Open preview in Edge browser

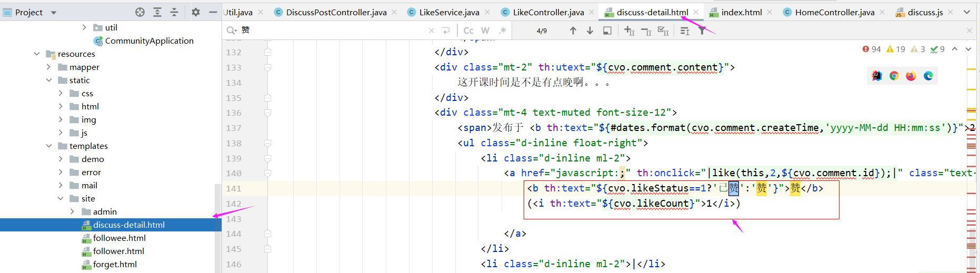(x=928, y=76)
